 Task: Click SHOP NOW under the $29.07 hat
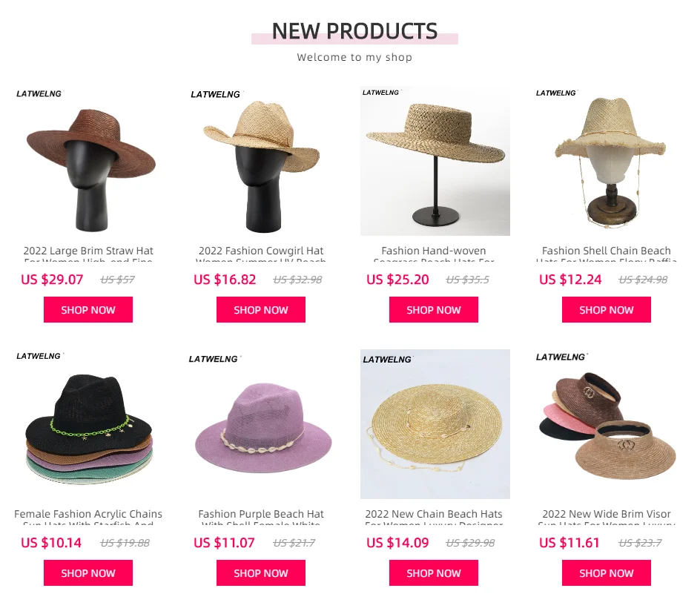(88, 309)
